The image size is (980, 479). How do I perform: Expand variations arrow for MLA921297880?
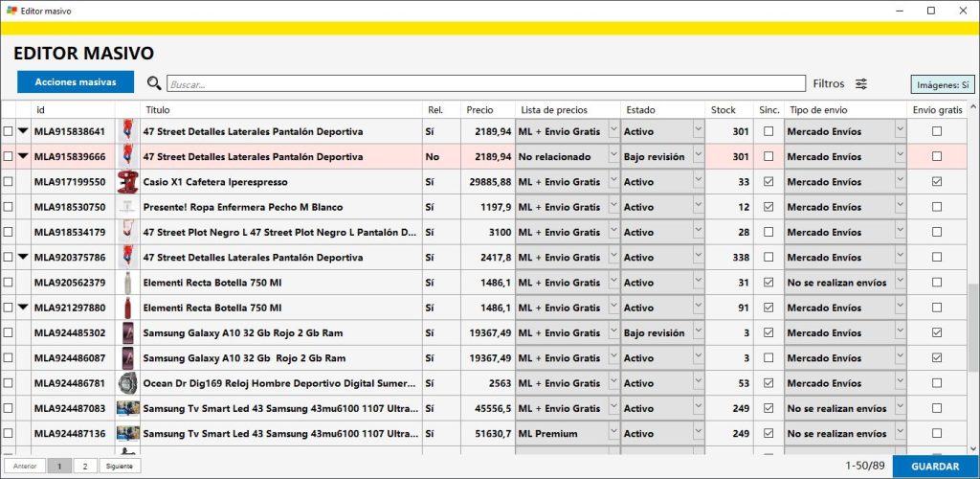point(23,308)
